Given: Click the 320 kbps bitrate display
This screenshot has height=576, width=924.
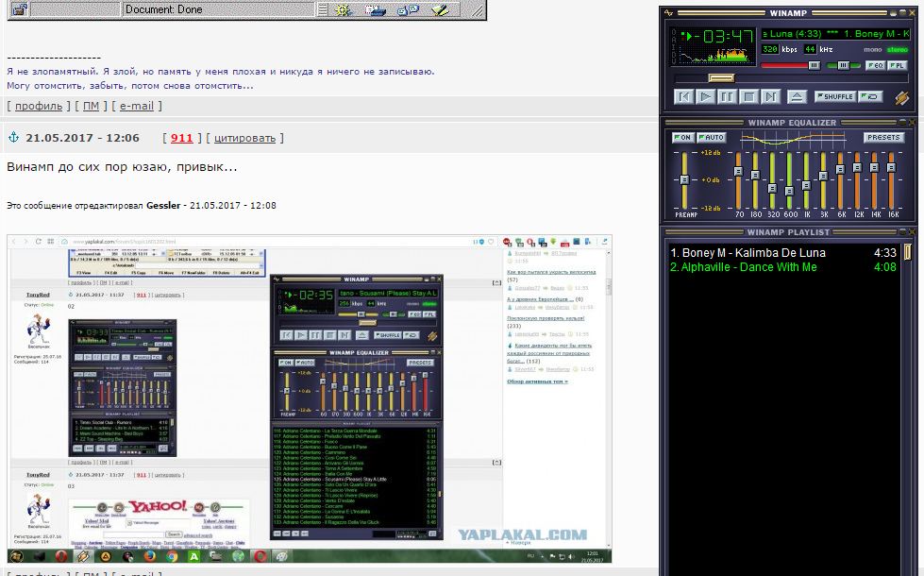Looking at the screenshot, I should [769, 49].
